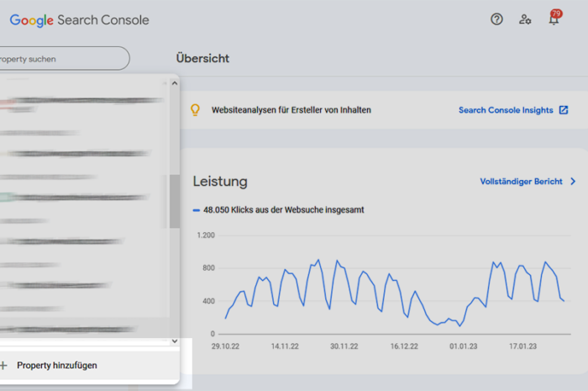Click the chevron next to Vollständiger Bericht
Screen dimensions: 588x391
tap(573, 182)
